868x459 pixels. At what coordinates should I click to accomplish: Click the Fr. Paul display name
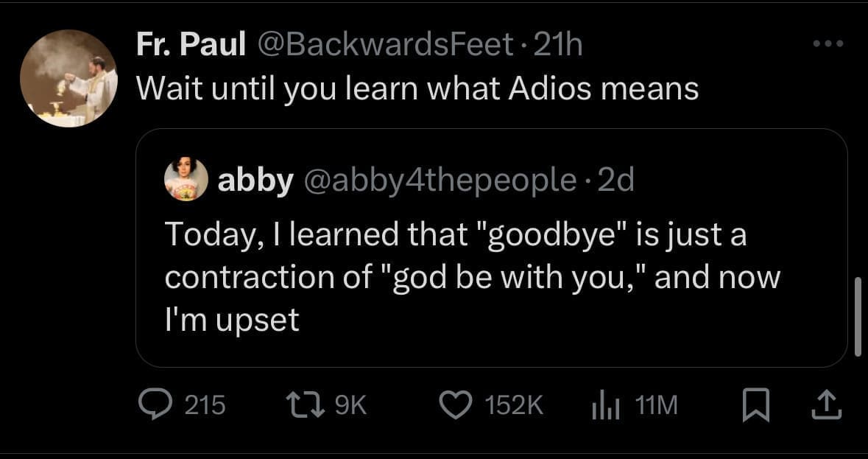point(191,46)
